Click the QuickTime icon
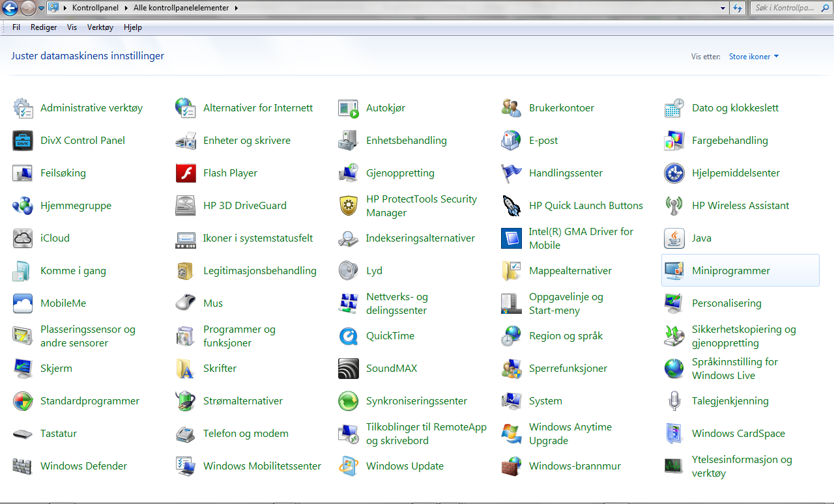Image resolution: width=834 pixels, height=504 pixels. point(349,336)
